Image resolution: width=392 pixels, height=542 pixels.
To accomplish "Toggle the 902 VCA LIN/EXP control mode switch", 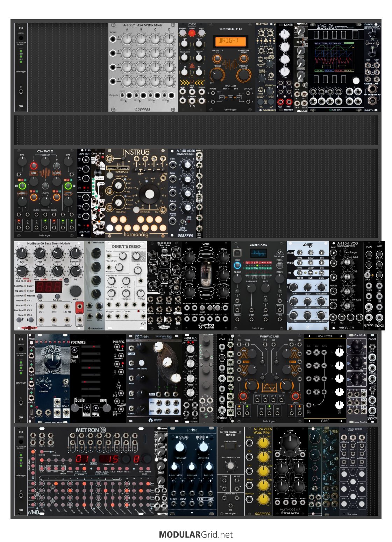I will coord(231,446).
